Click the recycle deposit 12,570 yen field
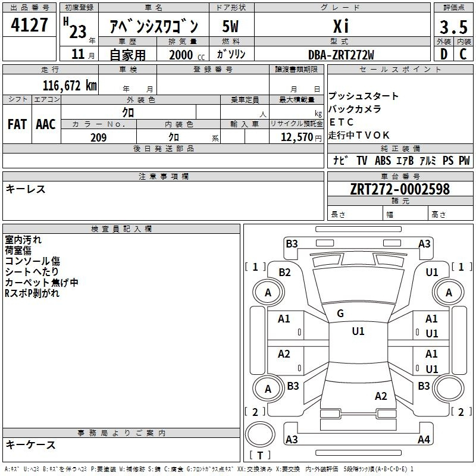This screenshot has width=476, height=476. click(296, 137)
